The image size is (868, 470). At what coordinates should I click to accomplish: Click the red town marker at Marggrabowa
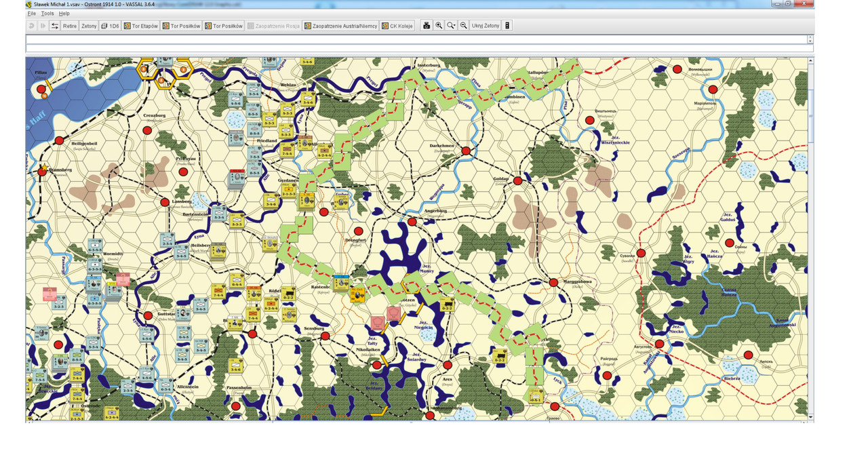[x=553, y=282]
